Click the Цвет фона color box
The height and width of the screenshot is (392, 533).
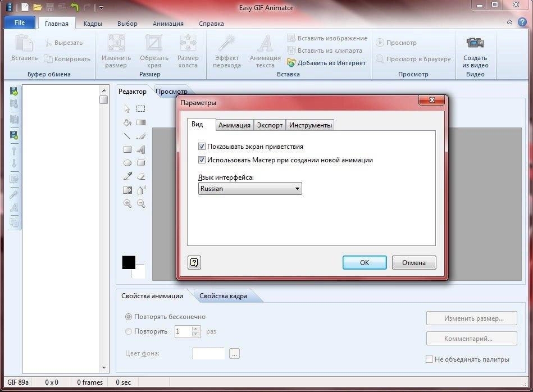click(x=208, y=354)
